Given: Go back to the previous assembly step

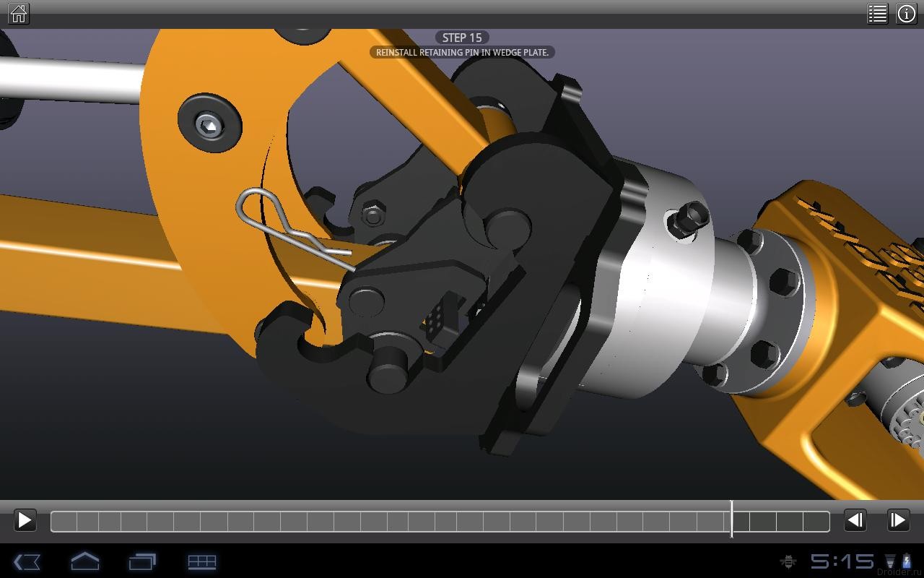Looking at the screenshot, I should coord(856,520).
